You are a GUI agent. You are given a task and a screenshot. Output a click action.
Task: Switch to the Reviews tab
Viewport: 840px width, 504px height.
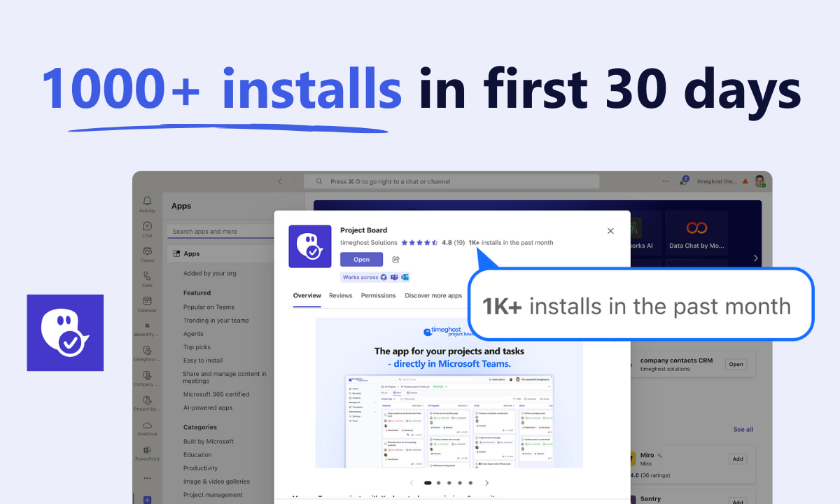pos(340,295)
